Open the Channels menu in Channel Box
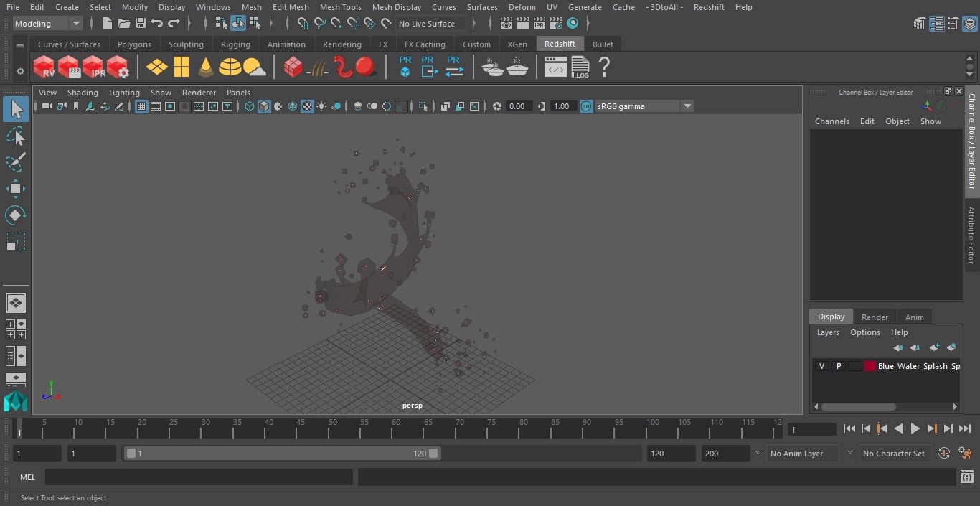The height and width of the screenshot is (506, 980). click(831, 121)
